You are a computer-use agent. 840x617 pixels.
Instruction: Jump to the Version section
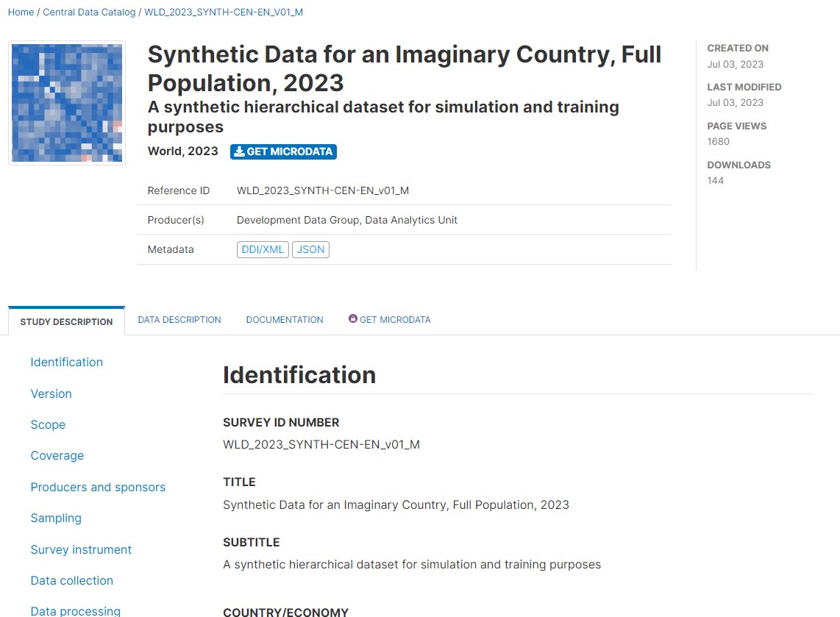click(x=51, y=393)
